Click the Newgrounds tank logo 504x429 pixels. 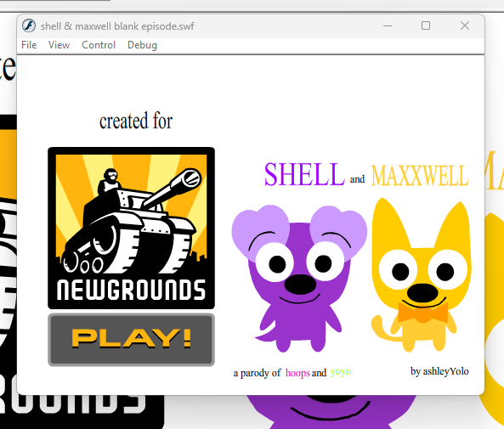click(131, 228)
